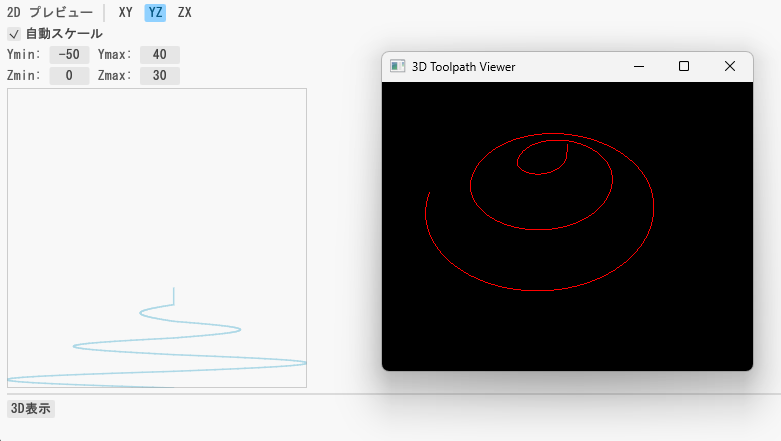781x441 pixels.
Task: Click the 3D Toolpath Viewer title bar text
Action: (x=463, y=66)
